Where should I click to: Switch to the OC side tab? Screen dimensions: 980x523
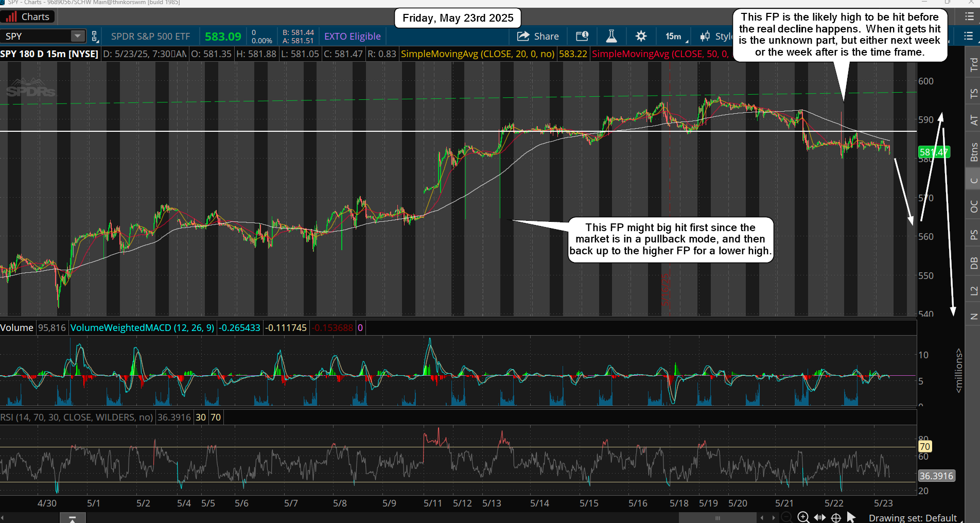point(973,206)
